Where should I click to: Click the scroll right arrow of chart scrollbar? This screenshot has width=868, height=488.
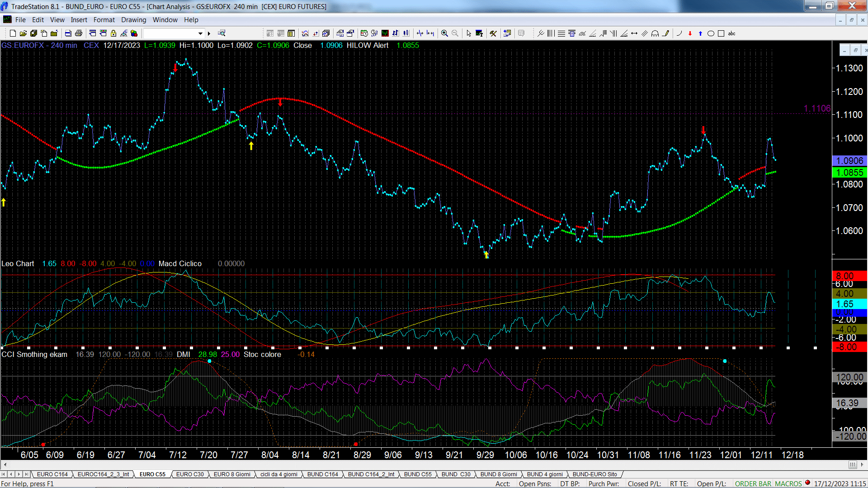pyautogui.click(x=862, y=465)
